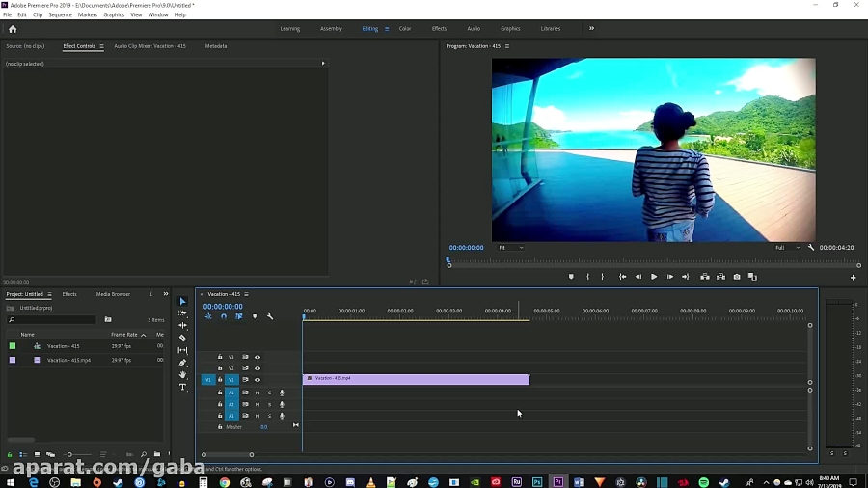Screen dimensions: 868x488
Task: Click the Home icon
Action: (13, 29)
